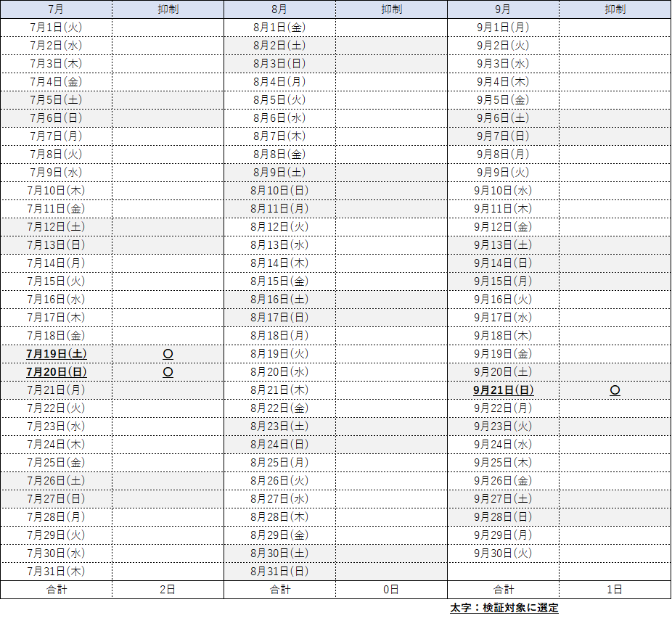Click the 7月1日(火) date cell
672x618 pixels.
pyautogui.click(x=56, y=28)
